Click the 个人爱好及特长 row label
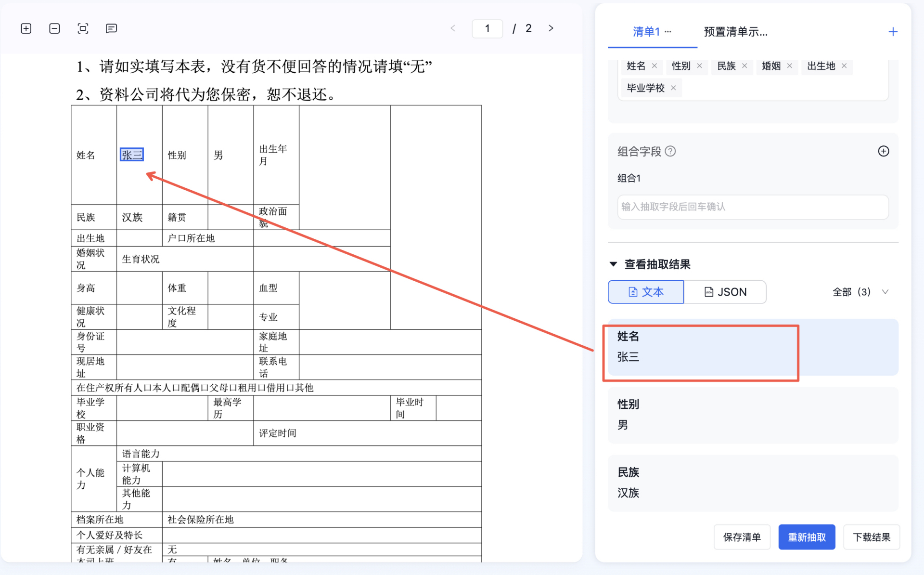The height and width of the screenshot is (575, 924). pyautogui.click(x=109, y=535)
